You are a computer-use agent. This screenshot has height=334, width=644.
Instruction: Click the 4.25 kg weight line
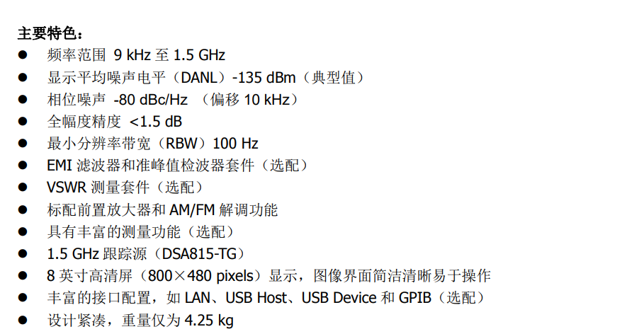click(140, 320)
